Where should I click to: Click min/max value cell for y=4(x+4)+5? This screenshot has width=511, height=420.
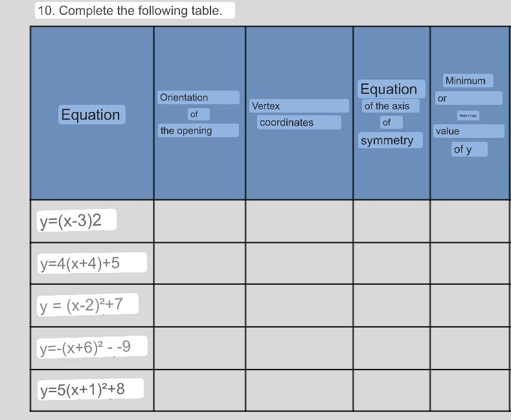tap(470, 263)
